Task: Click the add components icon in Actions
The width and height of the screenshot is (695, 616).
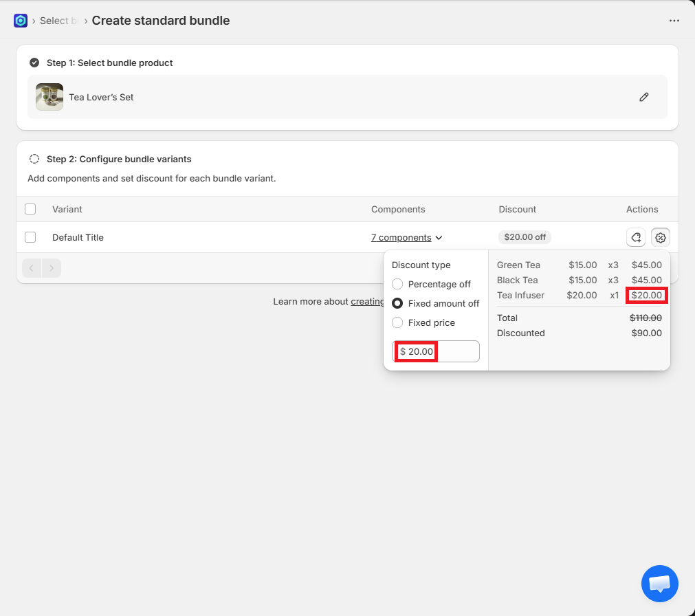Action: pos(636,237)
